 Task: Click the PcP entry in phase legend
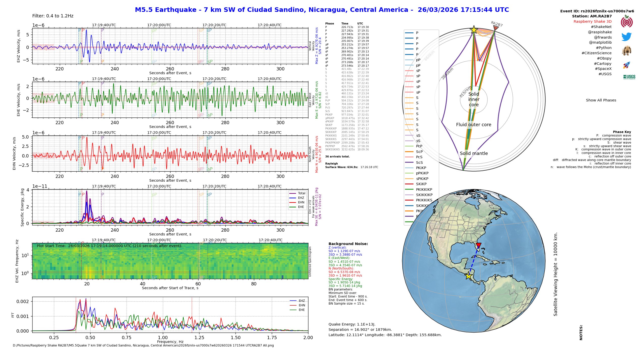[x=419, y=146]
